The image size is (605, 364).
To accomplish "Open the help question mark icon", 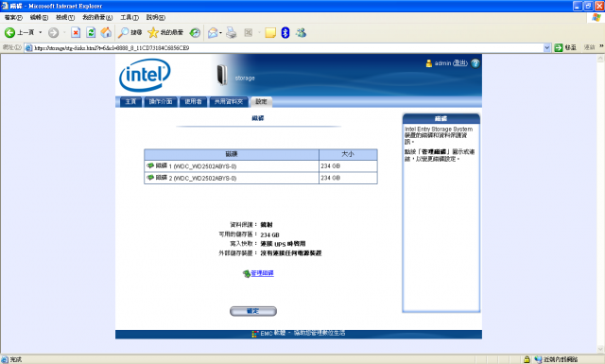I will pyautogui.click(x=475, y=63).
